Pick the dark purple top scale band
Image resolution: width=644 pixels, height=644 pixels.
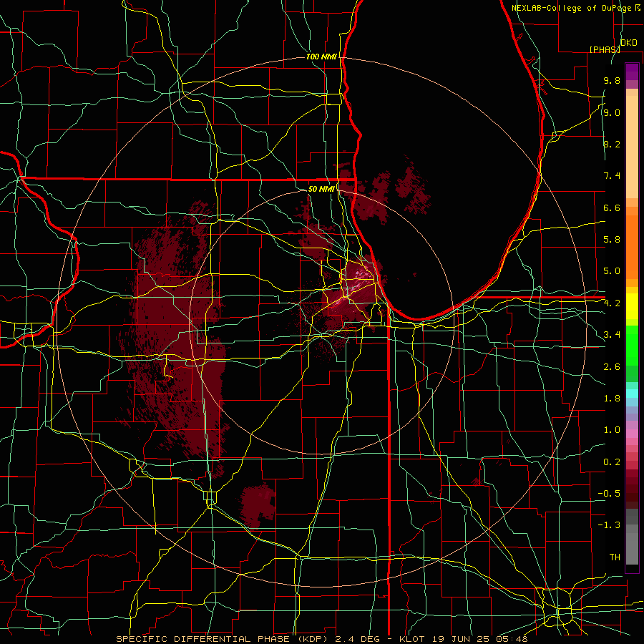click(632, 72)
